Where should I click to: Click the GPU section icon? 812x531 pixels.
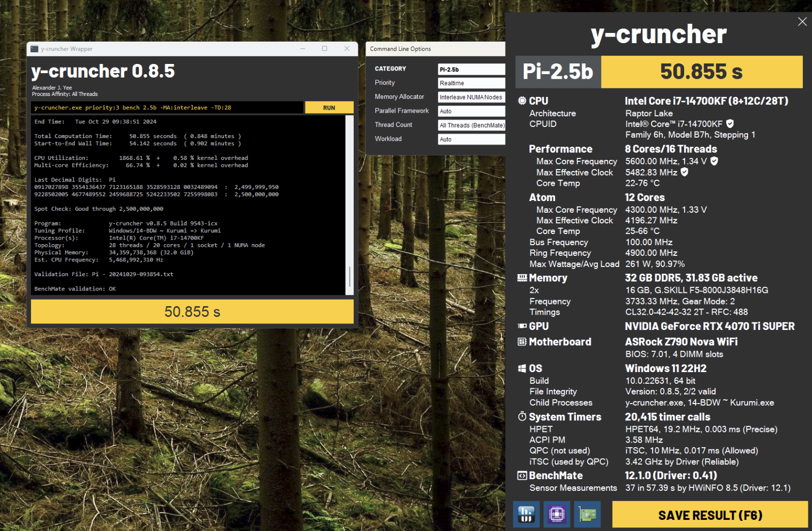[522, 326]
